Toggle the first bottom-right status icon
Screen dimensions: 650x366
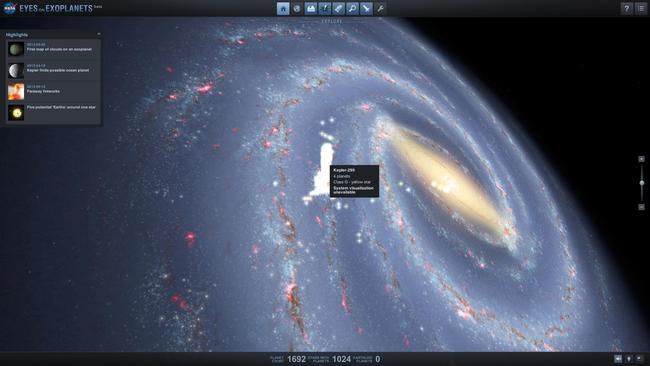(x=618, y=359)
